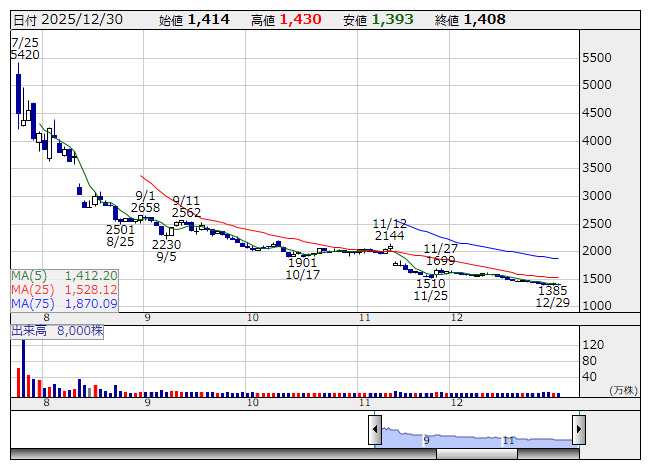Click the 9/11 peak label 2562

(x=187, y=213)
